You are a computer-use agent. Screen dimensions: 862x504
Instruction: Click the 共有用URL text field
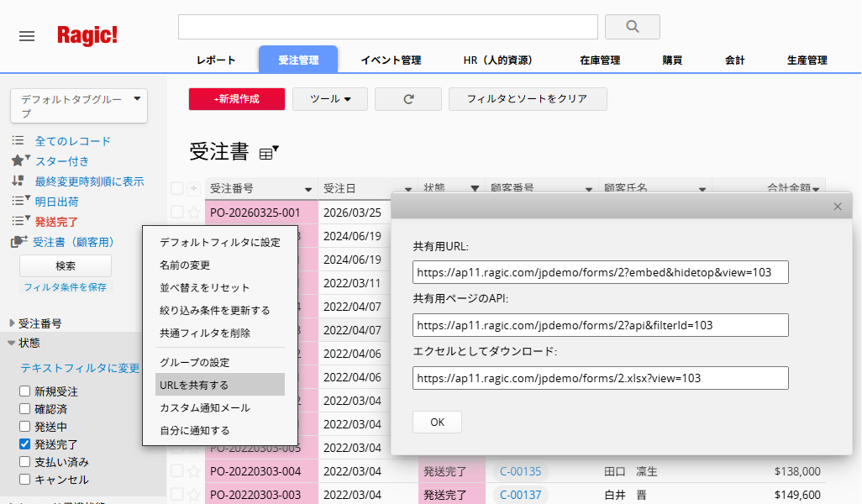[x=601, y=272]
